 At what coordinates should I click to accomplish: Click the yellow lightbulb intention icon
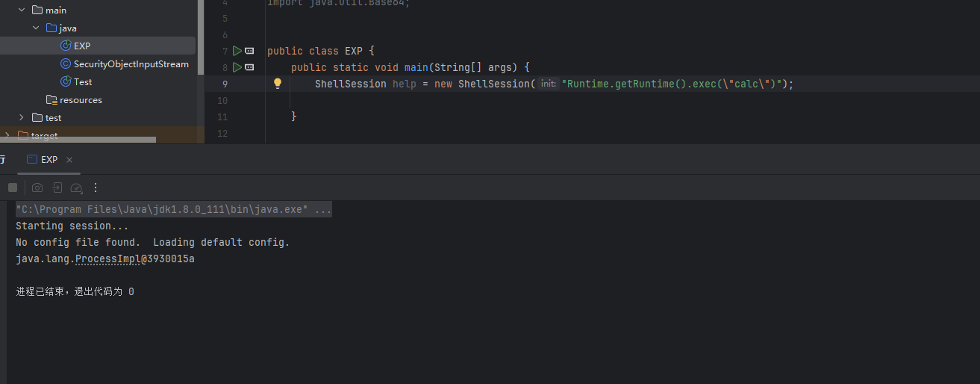click(x=278, y=84)
